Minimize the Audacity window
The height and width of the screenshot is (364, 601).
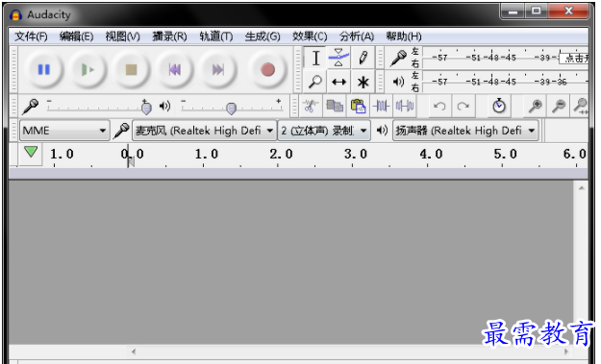point(513,12)
